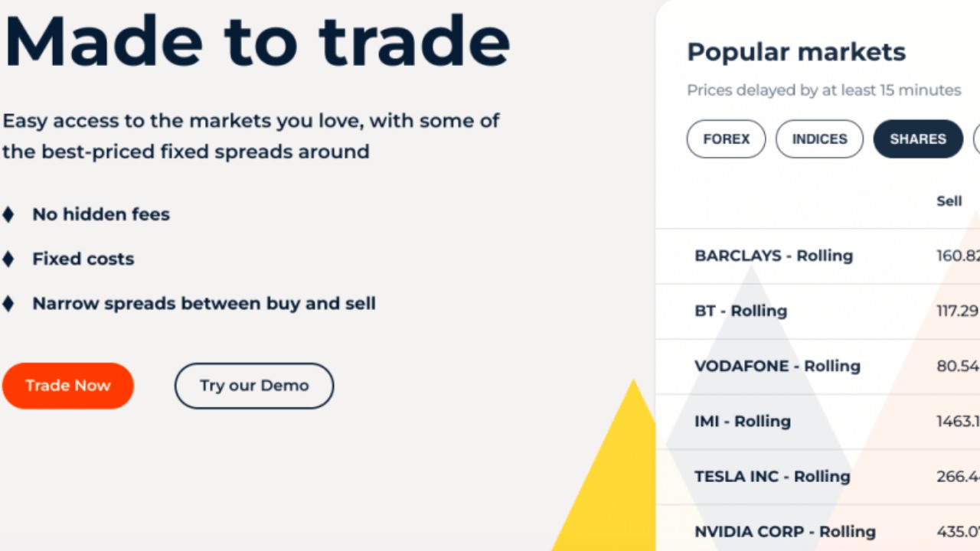Image resolution: width=980 pixels, height=551 pixels.
Task: Open the VODAFONE - Rolling market row
Action: (x=777, y=366)
